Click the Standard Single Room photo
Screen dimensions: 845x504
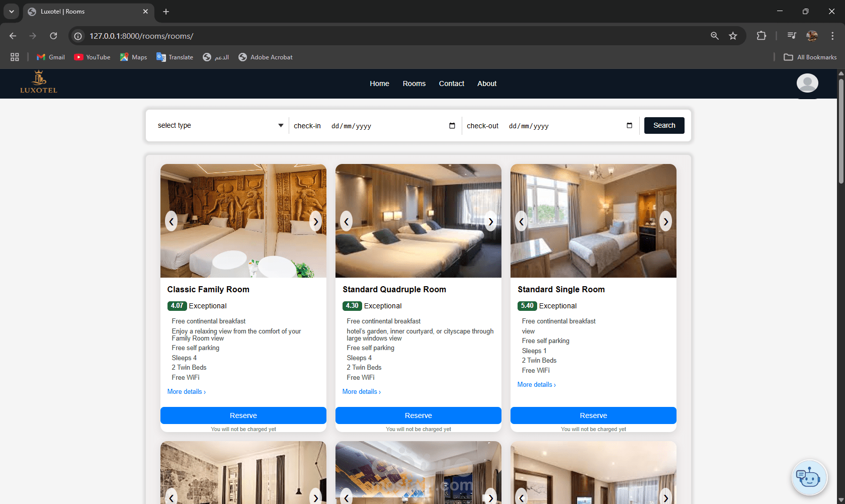click(594, 221)
